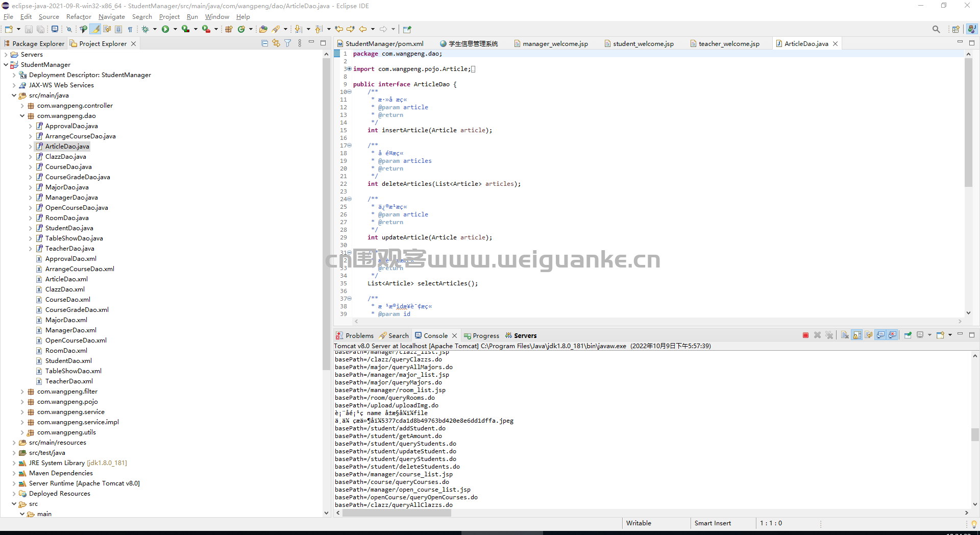Open the Window menu
The image size is (980, 535).
(x=217, y=17)
